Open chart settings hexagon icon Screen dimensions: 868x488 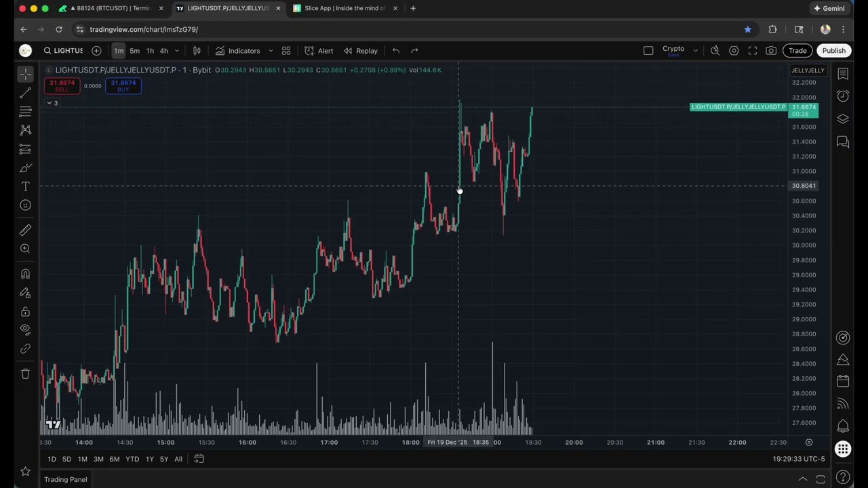tap(734, 51)
